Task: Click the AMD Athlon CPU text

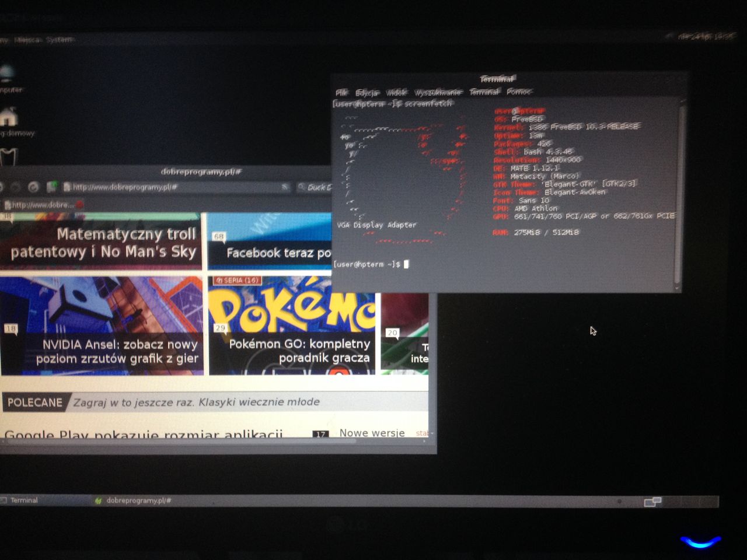Action: [x=536, y=208]
